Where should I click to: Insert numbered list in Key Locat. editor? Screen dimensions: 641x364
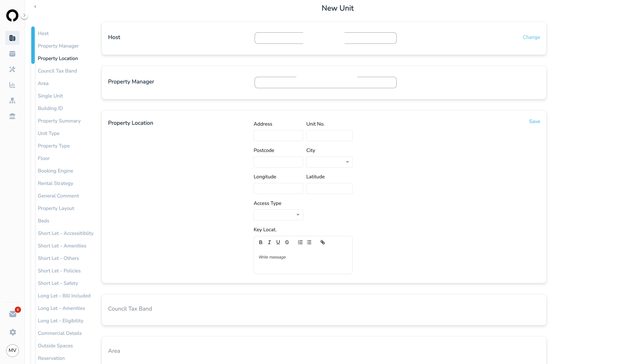[x=300, y=242]
